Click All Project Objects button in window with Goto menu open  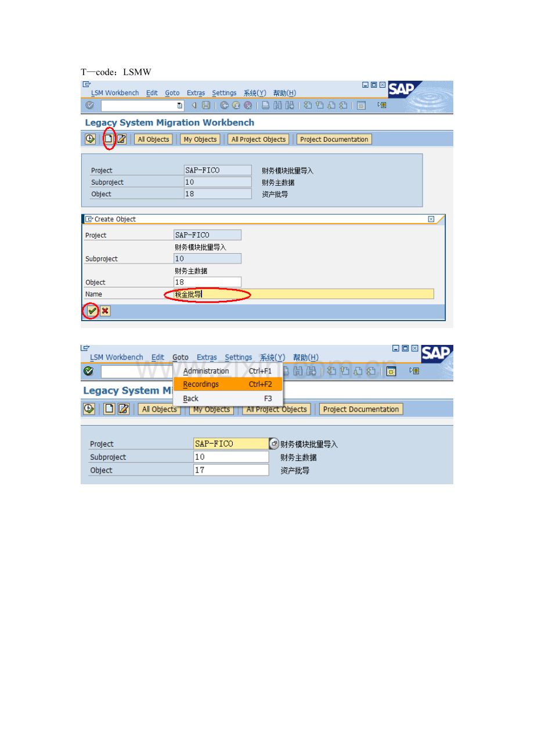click(x=277, y=409)
